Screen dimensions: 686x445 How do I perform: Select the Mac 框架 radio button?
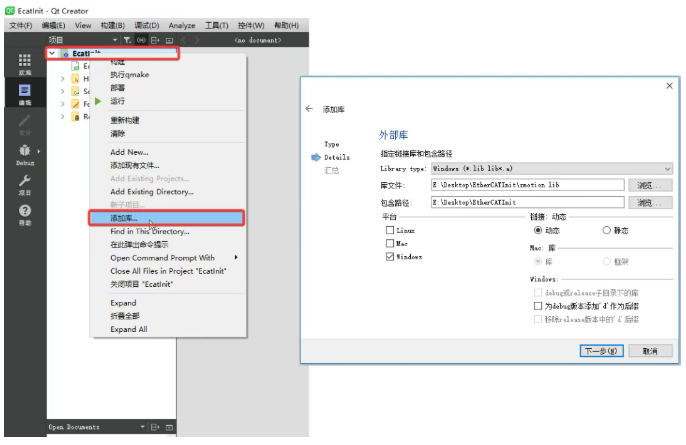click(x=606, y=261)
